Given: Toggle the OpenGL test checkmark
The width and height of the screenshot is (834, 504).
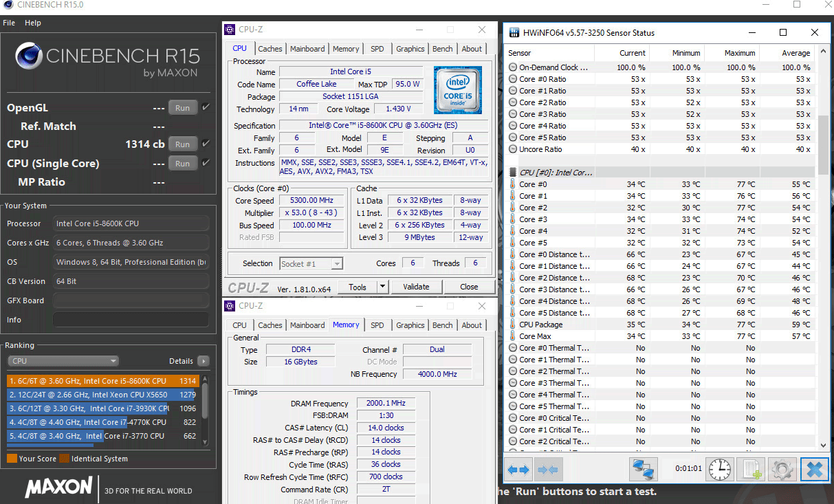Looking at the screenshot, I should coord(206,107).
